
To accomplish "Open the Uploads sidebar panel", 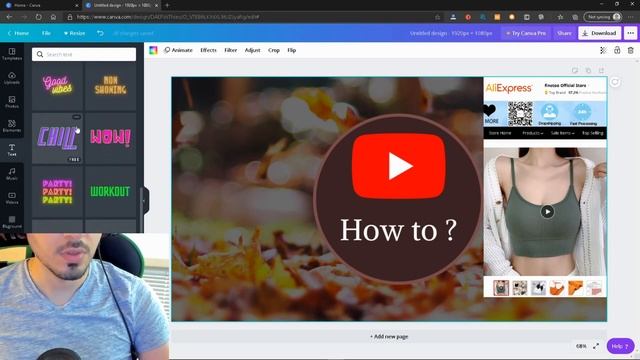I will pyautogui.click(x=12, y=78).
